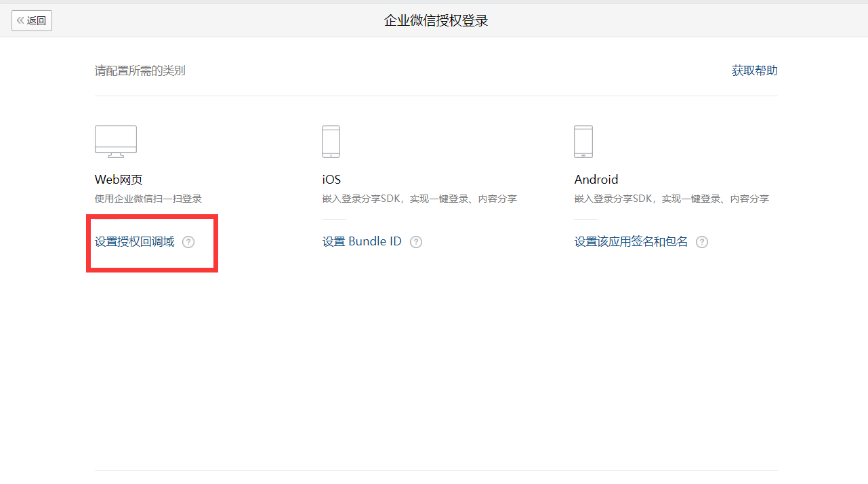Click the double-chevron icon on 返回

point(20,20)
